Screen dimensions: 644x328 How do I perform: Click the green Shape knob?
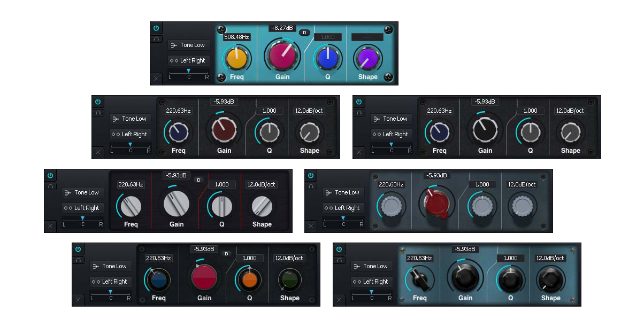289,278
